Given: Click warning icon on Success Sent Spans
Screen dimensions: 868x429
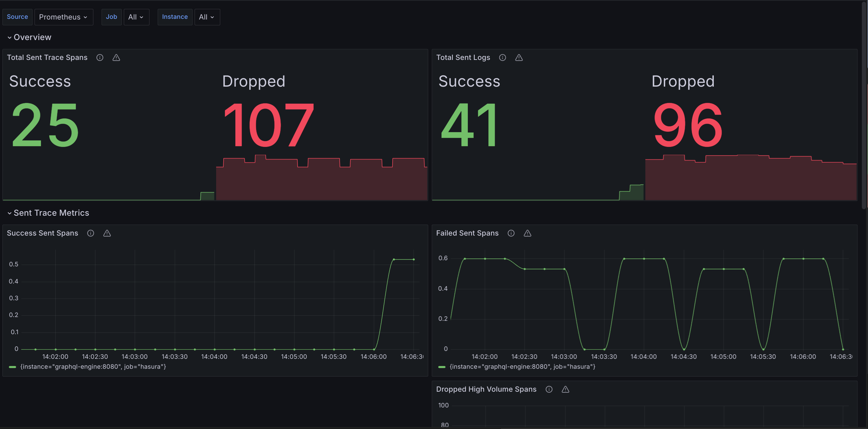Looking at the screenshot, I should pos(107,233).
